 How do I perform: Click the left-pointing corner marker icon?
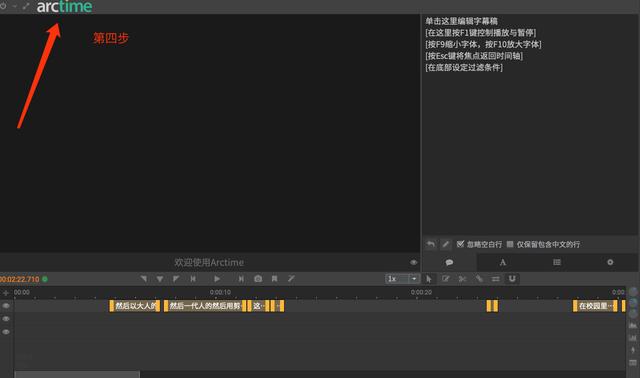144,279
